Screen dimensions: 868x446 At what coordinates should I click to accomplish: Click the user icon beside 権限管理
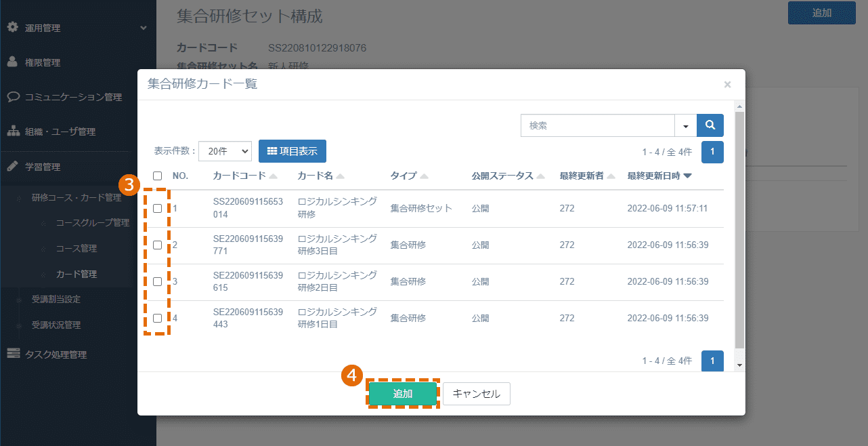pos(12,62)
